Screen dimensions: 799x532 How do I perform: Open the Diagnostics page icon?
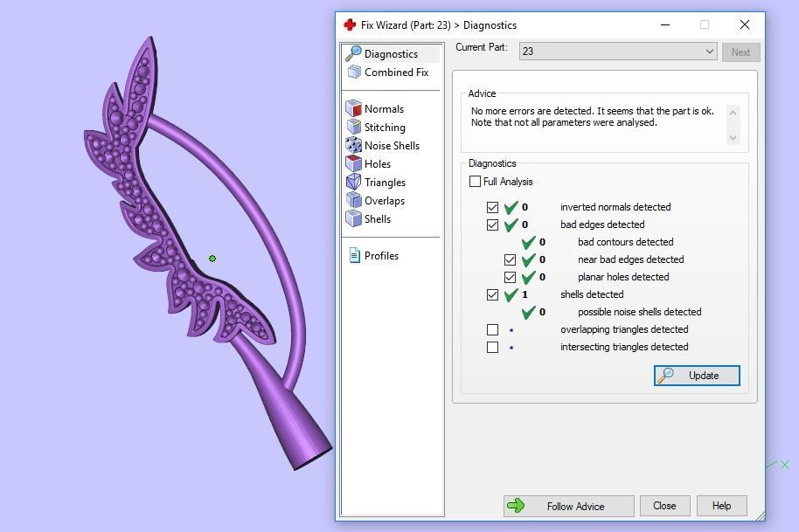coord(353,53)
